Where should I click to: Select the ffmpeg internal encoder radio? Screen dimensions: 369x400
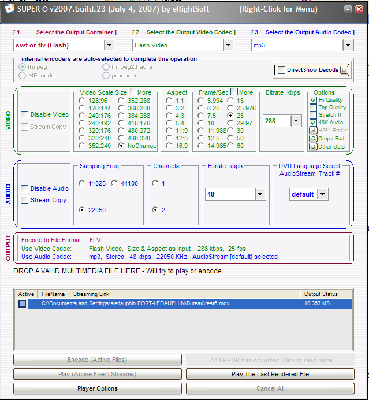(x=22, y=67)
